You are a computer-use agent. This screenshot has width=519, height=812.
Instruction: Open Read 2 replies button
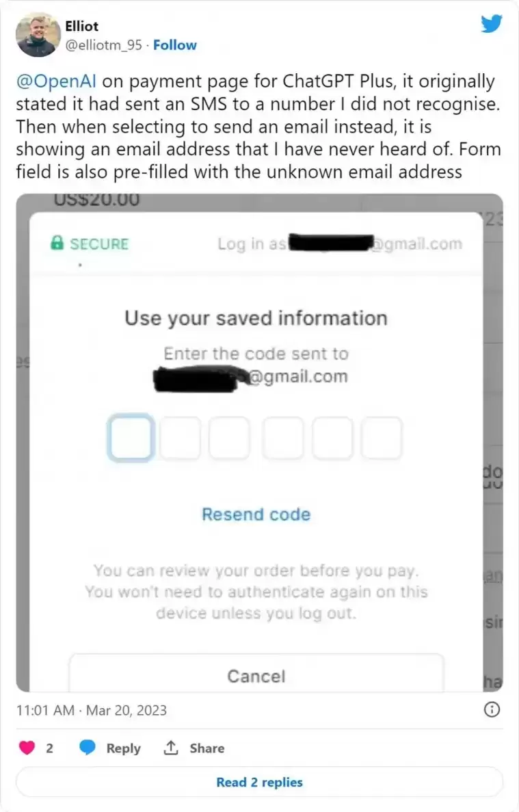[x=259, y=782]
